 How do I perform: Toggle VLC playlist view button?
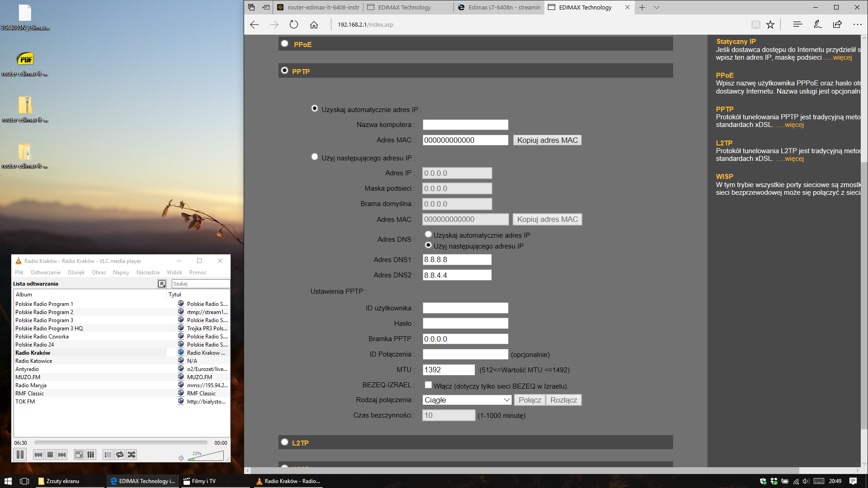108,455
